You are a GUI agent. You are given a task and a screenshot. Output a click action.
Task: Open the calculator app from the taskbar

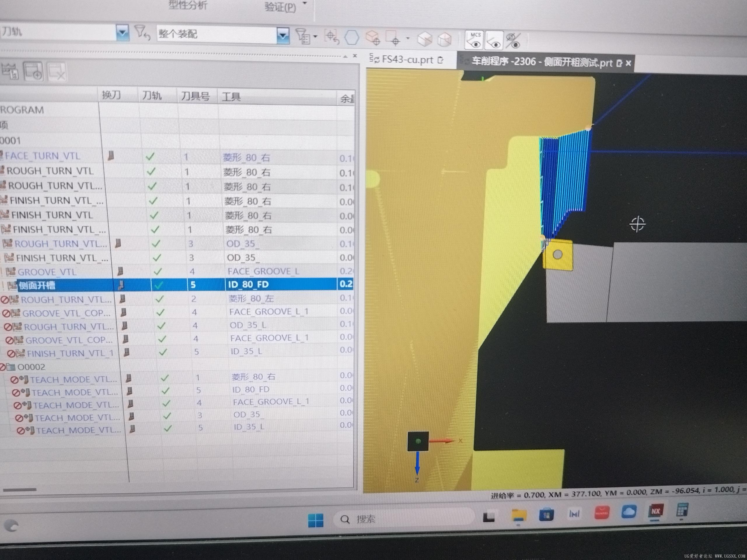click(682, 510)
